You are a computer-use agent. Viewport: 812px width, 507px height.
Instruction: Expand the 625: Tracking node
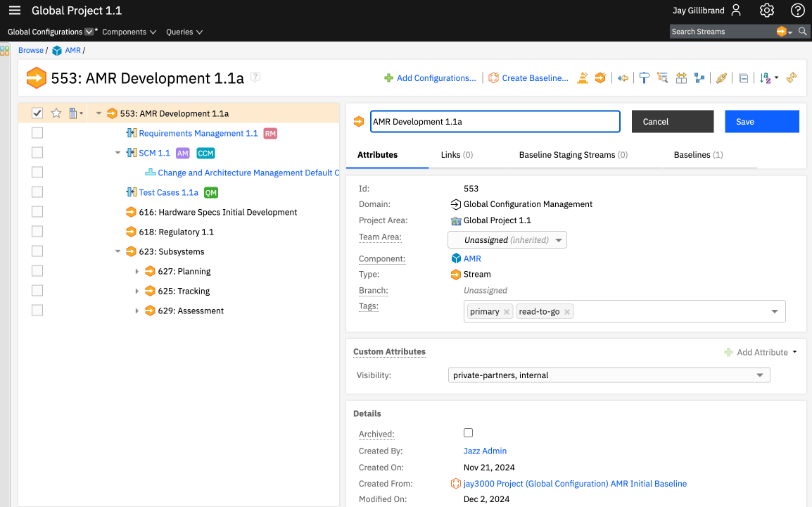pyautogui.click(x=137, y=291)
